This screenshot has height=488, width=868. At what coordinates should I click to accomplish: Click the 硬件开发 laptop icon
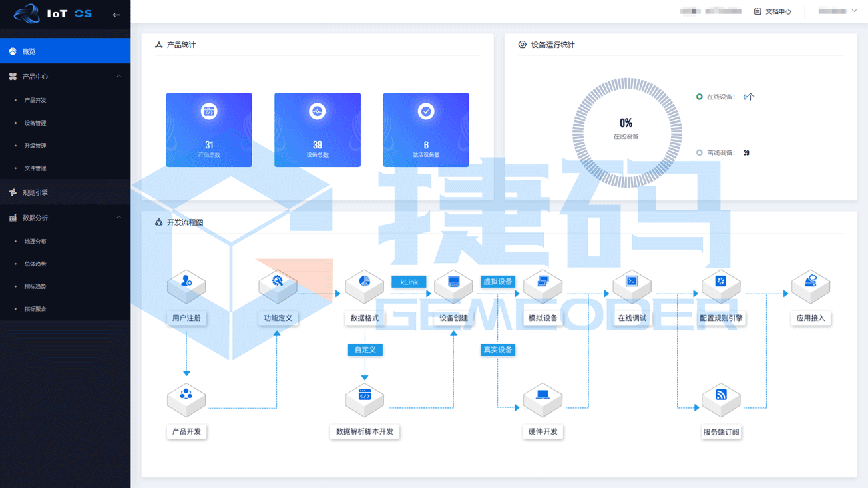coord(542,399)
